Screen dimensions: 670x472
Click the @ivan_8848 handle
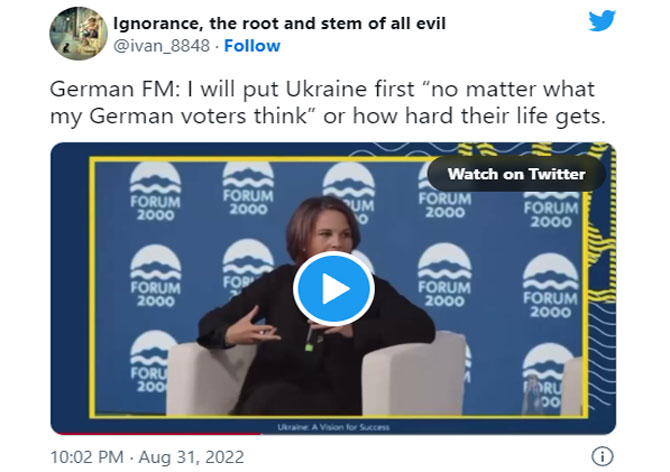click(163, 46)
